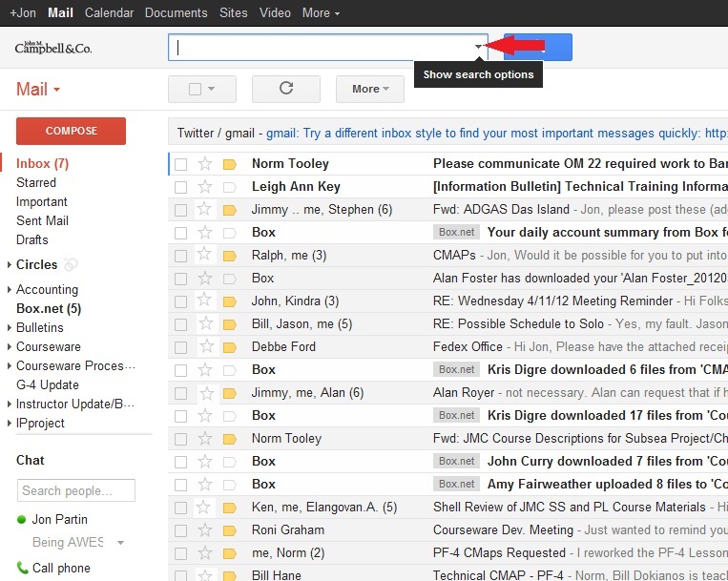
Task: Expand the Accounting label
Action: coord(10,290)
